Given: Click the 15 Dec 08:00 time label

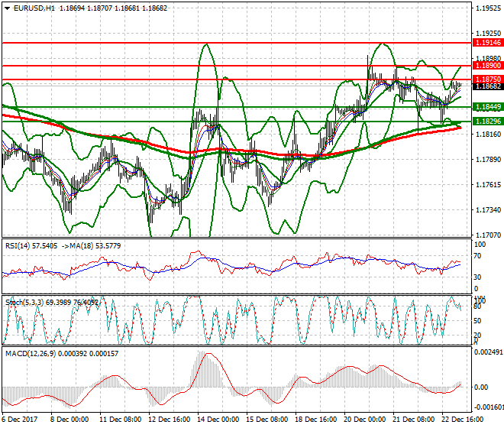Looking at the screenshot, I should tap(267, 420).
